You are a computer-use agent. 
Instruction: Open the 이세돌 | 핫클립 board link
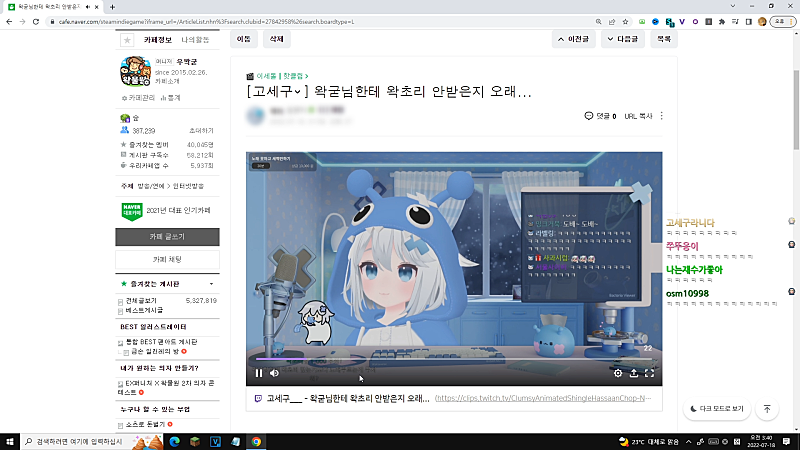282,76
